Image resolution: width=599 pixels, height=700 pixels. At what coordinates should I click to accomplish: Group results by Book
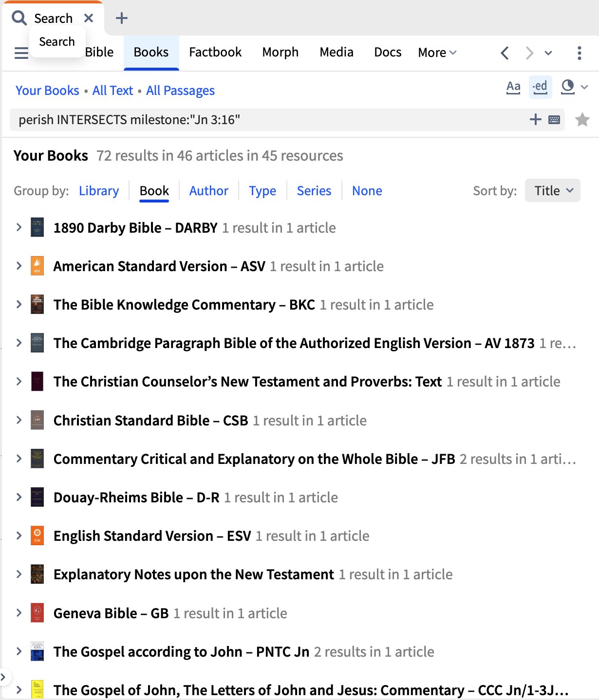click(154, 191)
